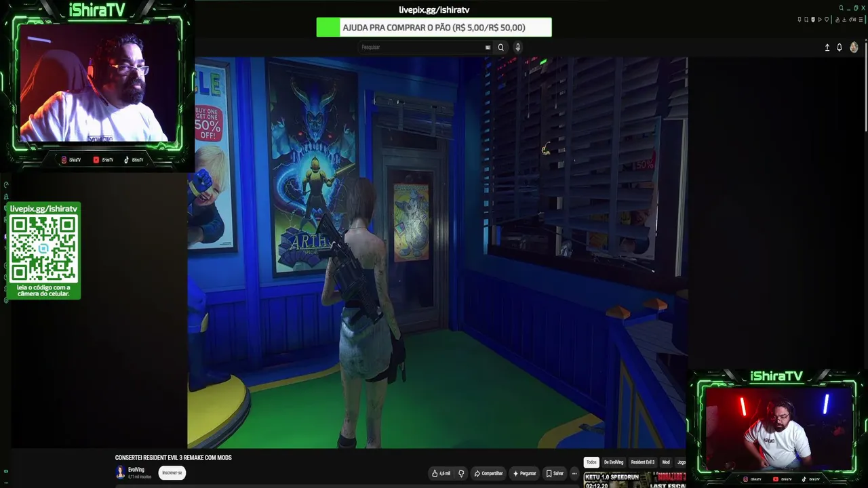
Task: Start voice search with the microphone icon
Action: pyautogui.click(x=517, y=47)
